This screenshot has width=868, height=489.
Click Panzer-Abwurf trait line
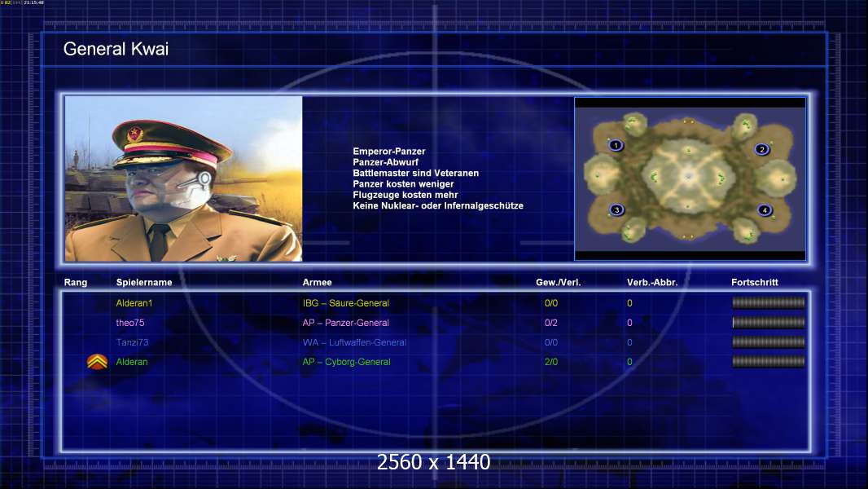pyautogui.click(x=385, y=162)
